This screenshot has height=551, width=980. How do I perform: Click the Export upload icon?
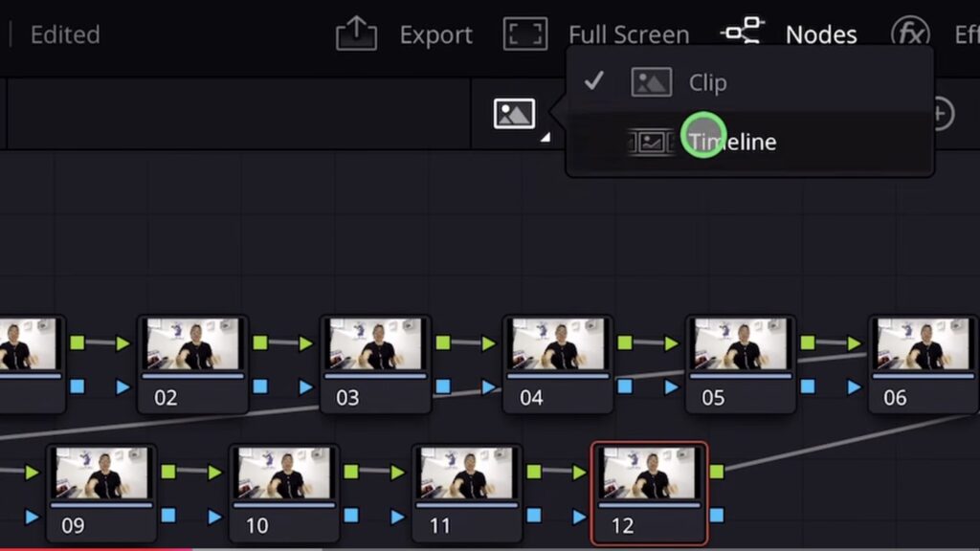coord(356,34)
